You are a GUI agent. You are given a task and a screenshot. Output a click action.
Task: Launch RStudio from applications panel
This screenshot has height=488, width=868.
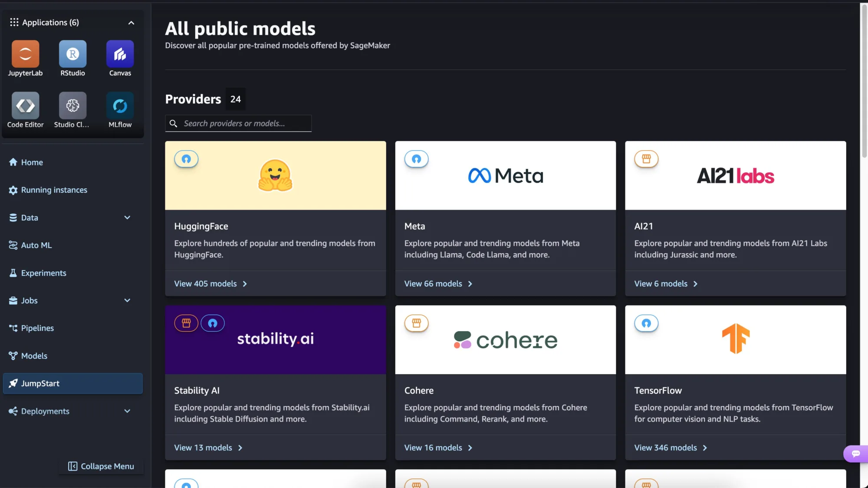(x=72, y=54)
